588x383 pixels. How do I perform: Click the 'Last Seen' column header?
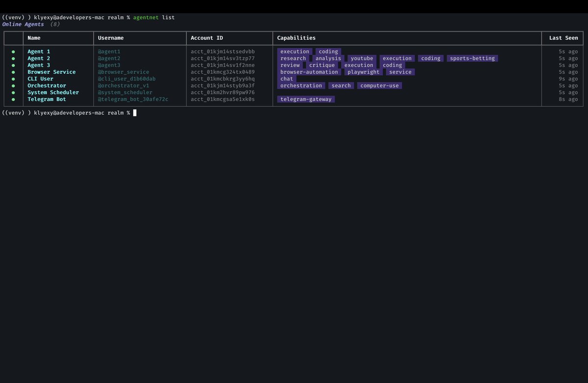click(563, 38)
